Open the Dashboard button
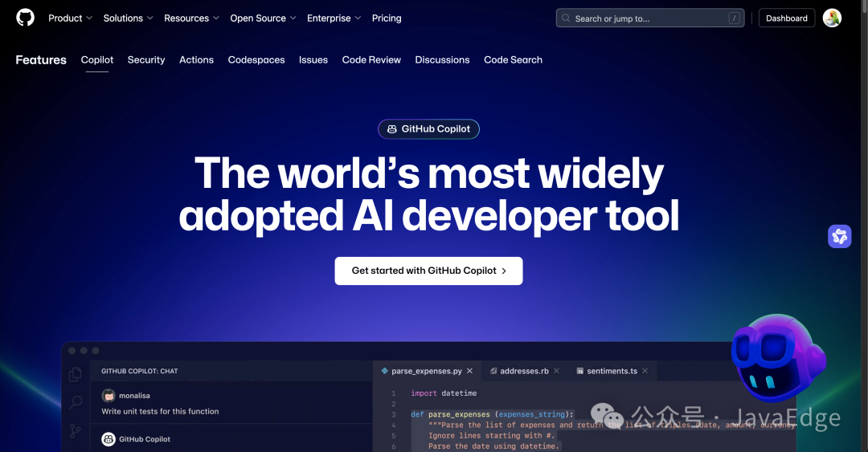This screenshot has height=452, width=868. point(787,18)
